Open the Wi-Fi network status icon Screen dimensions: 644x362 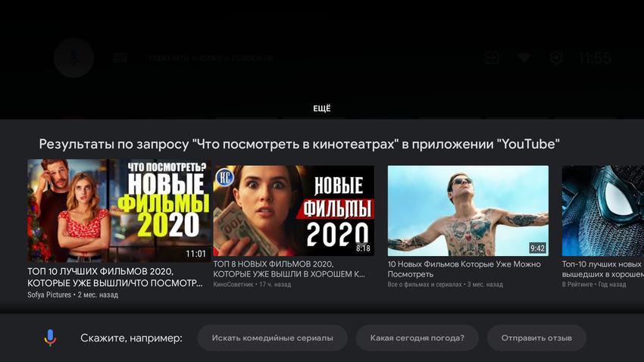[524, 58]
